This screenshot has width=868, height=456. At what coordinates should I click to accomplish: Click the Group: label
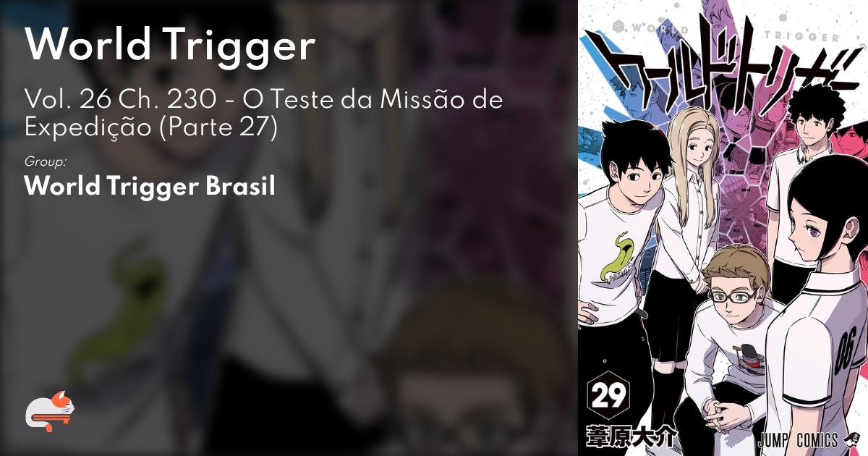tap(46, 161)
